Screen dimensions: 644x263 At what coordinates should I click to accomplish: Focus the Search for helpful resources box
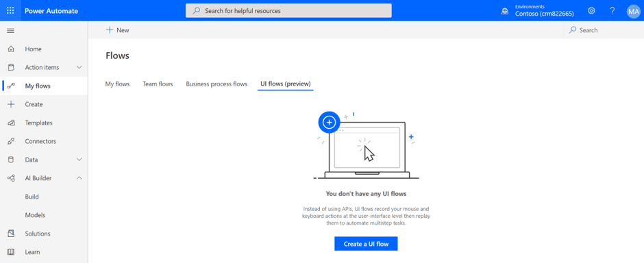coord(288,11)
